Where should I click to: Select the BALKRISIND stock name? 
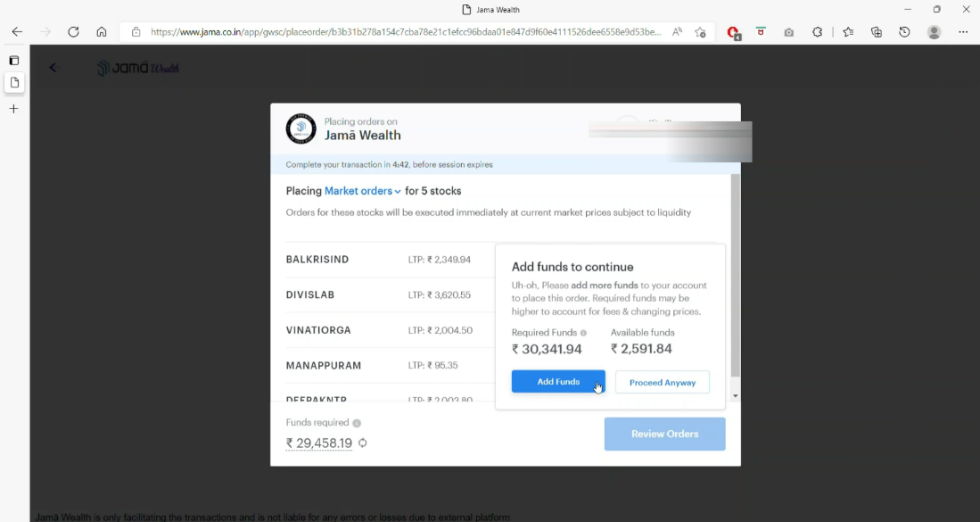point(317,260)
